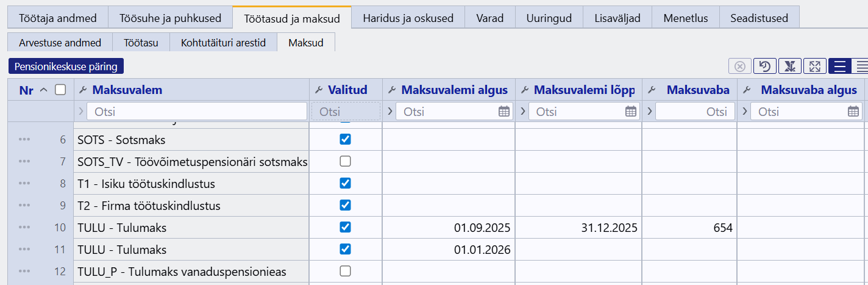Expand the filter operator chevron for Maksuvalem search
The width and height of the screenshot is (868, 285).
(81, 112)
